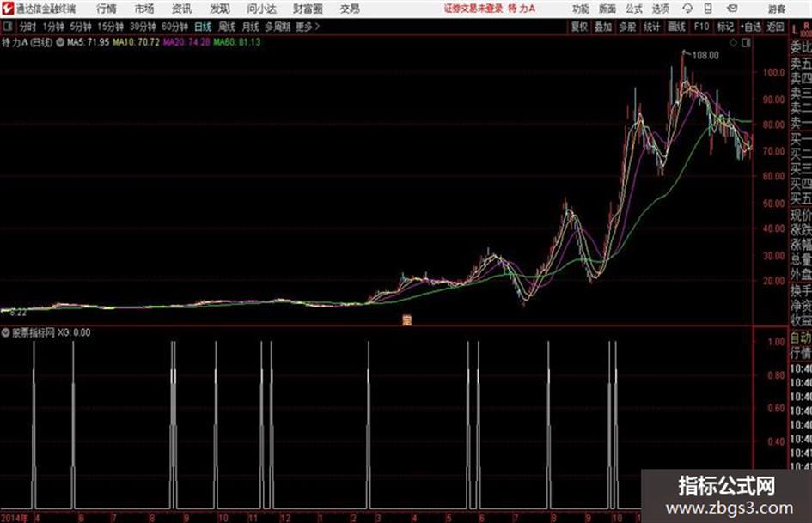Click the 100.0 price axis label

point(773,72)
